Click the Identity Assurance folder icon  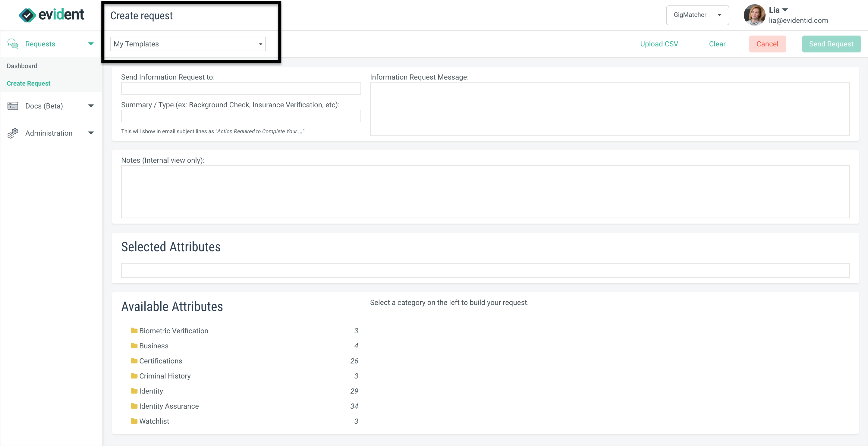(x=134, y=406)
